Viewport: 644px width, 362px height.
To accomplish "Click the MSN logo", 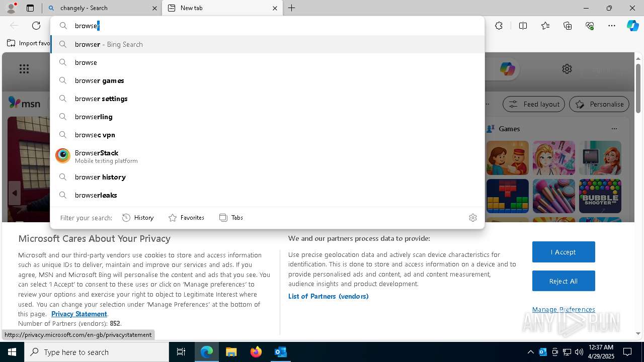I will (24, 103).
